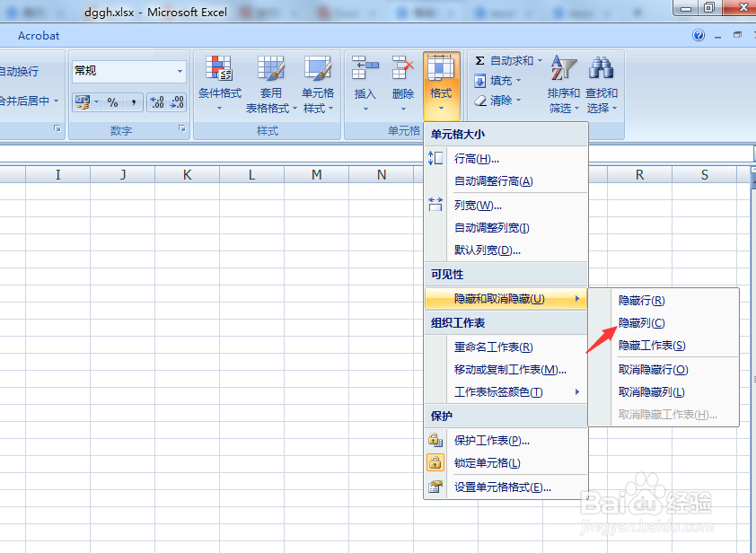
Task: Restore down the workbook window
Action: (738, 35)
